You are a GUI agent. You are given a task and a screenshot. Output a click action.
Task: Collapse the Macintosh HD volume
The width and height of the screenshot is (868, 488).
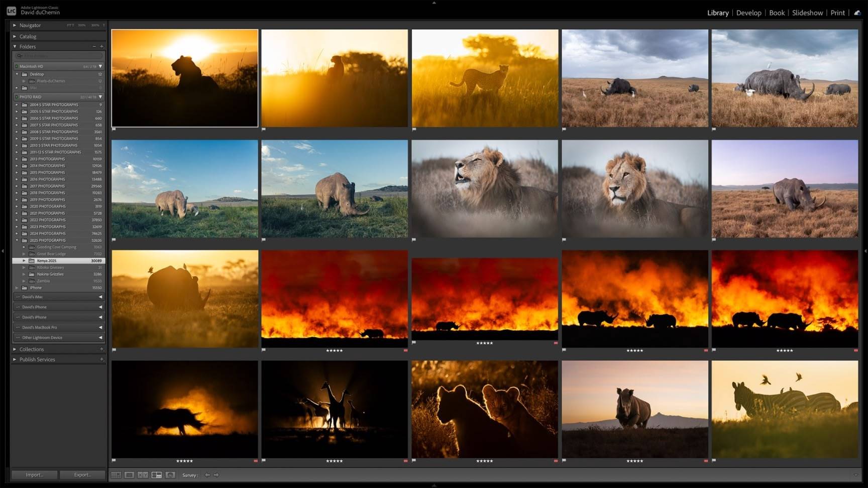[x=100, y=66]
